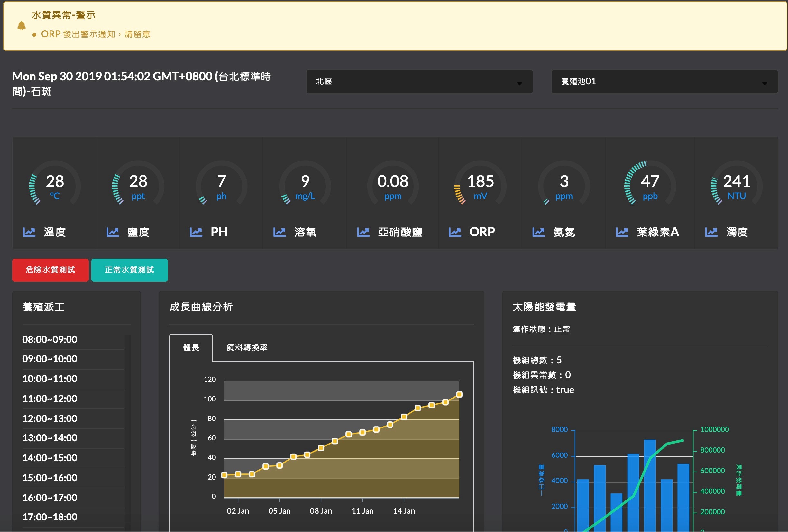
Task: Click the bell icon in the alert banner
Action: [x=21, y=25]
